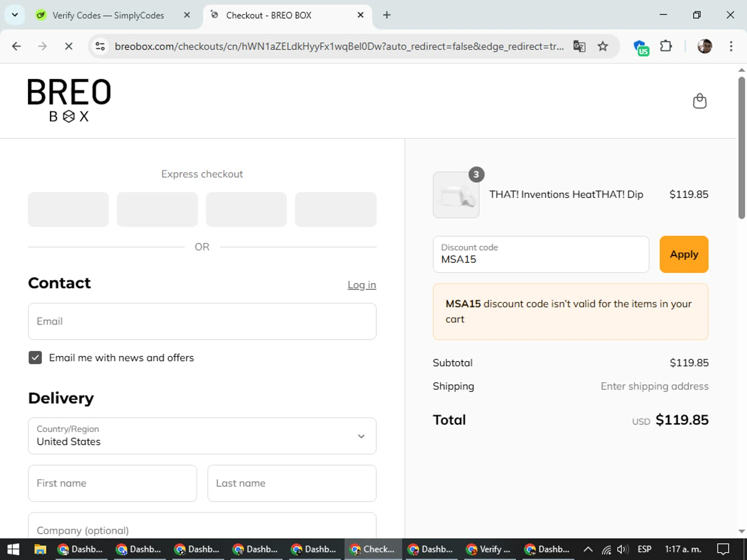Click the back navigation arrow
This screenshot has height=560, width=747.
point(16,46)
